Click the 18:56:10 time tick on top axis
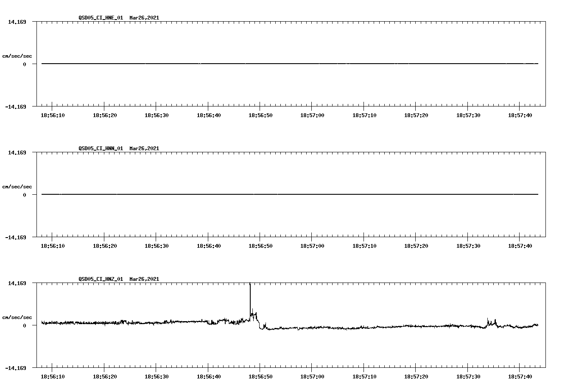This screenshot has width=576, height=392. coord(52,114)
